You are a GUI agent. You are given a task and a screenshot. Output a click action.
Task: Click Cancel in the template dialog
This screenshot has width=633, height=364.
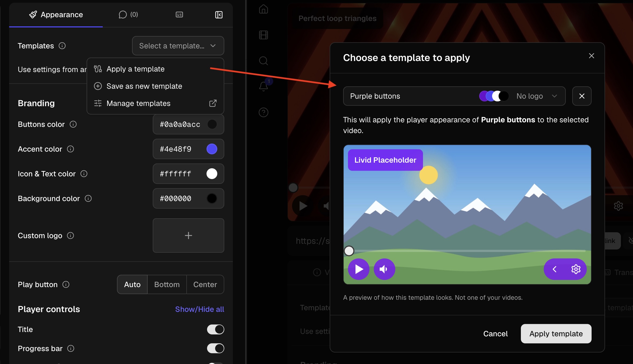(x=495, y=334)
